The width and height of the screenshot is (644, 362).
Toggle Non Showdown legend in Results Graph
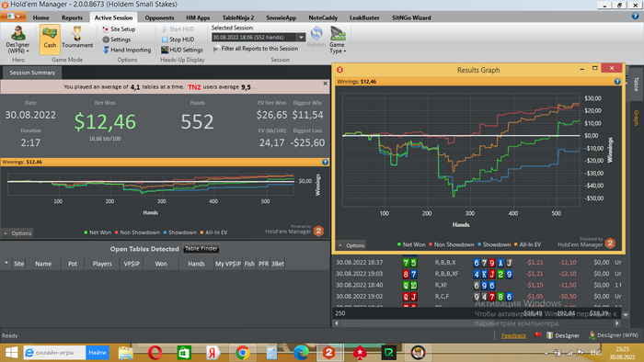pos(452,244)
